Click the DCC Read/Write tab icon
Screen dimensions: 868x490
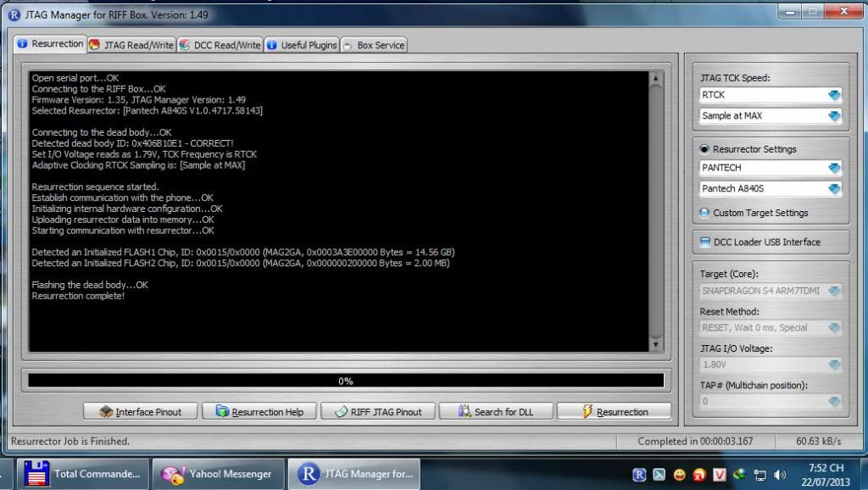click(x=184, y=45)
